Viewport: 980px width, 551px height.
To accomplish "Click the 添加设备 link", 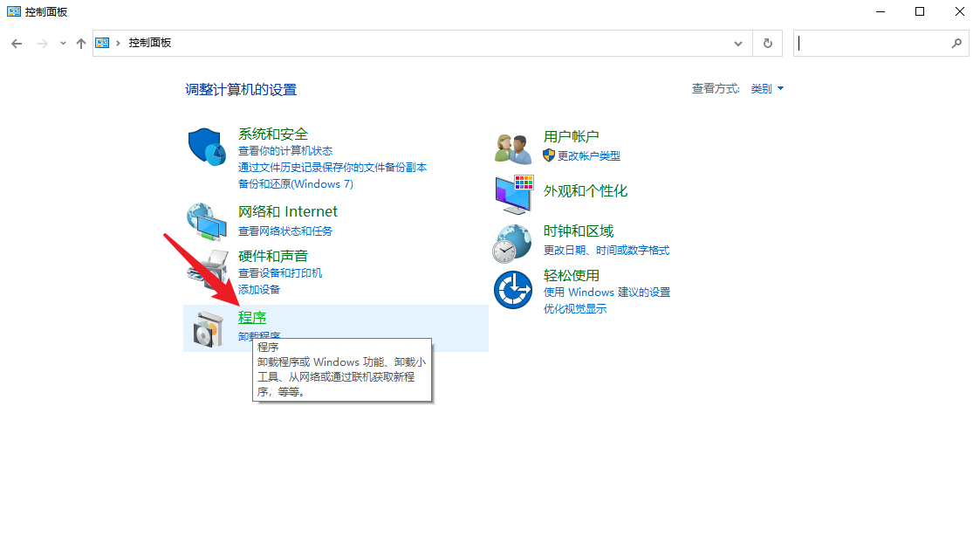I will tap(259, 289).
